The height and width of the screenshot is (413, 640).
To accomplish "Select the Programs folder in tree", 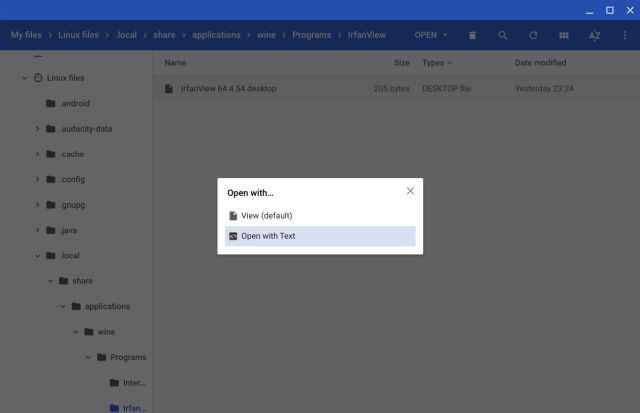I will pyautogui.click(x=127, y=357).
